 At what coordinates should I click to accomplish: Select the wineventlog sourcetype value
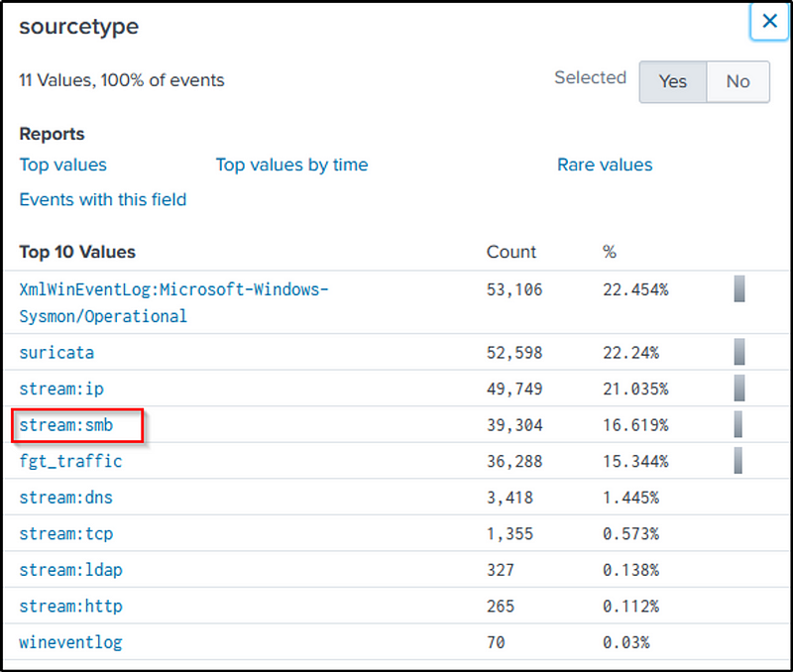[x=70, y=642]
